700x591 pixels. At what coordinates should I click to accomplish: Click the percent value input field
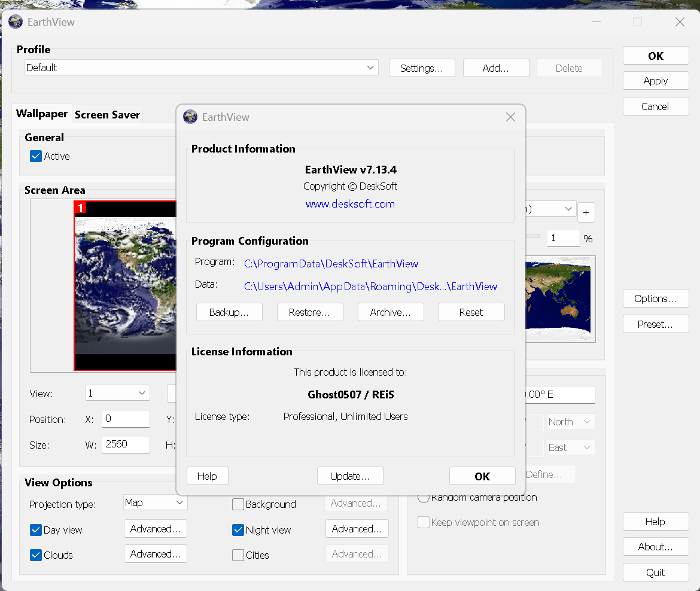564,238
